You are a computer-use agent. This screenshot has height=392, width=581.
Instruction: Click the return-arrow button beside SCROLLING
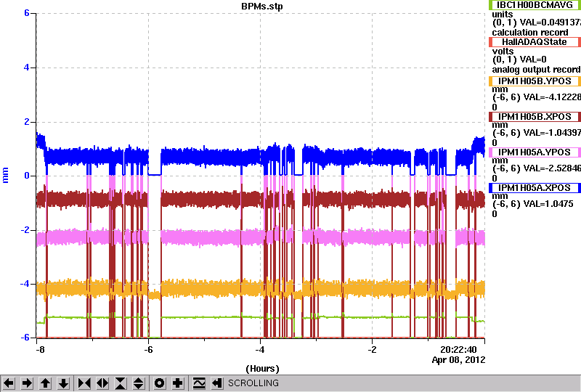point(217,383)
